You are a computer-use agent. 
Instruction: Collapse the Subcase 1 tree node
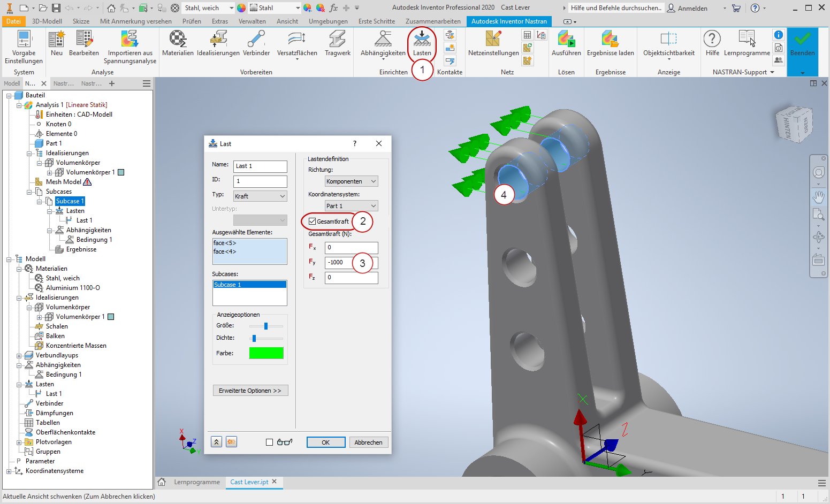(x=40, y=202)
